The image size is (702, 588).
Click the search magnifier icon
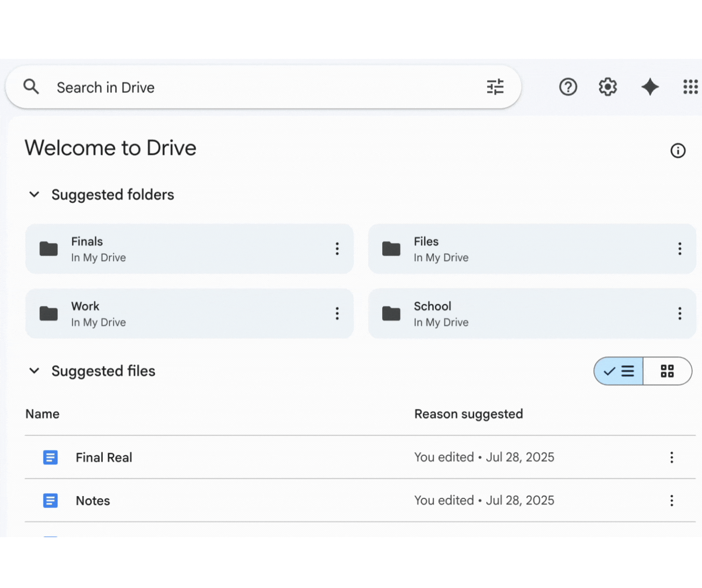click(31, 87)
